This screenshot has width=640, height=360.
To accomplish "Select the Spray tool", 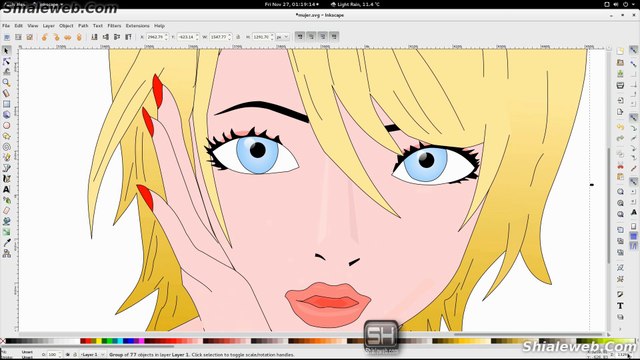I will point(6,200).
